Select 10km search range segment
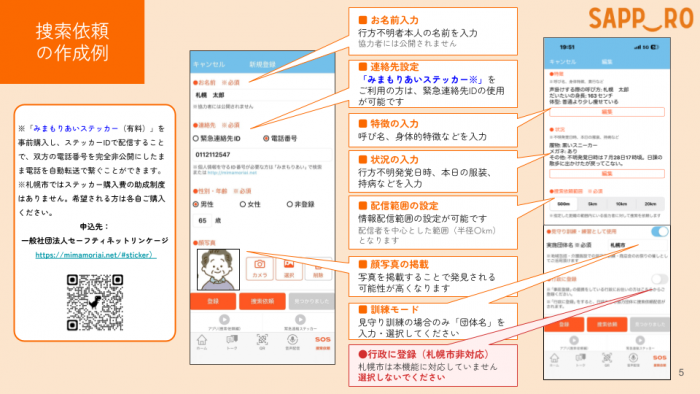This screenshot has width=700, height=394. [621, 204]
